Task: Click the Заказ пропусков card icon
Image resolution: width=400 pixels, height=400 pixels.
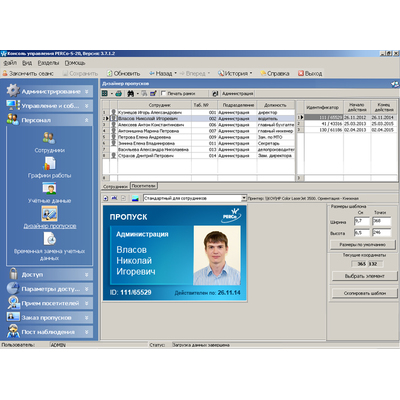Action: pyautogui.click(x=13, y=317)
